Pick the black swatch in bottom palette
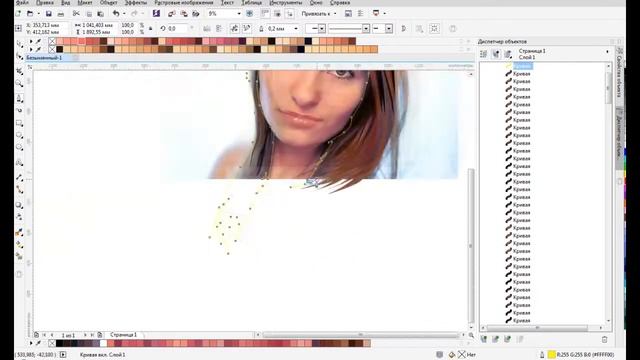 [x=60, y=343]
